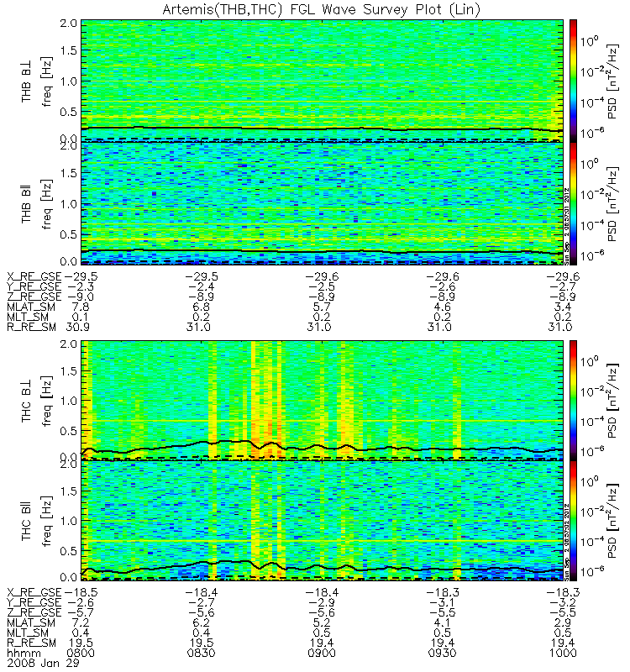This screenshot has width=630, height=672.
Task: Click the 10⁻⁶ tick on THC B∥ color bar
Action: [592, 570]
